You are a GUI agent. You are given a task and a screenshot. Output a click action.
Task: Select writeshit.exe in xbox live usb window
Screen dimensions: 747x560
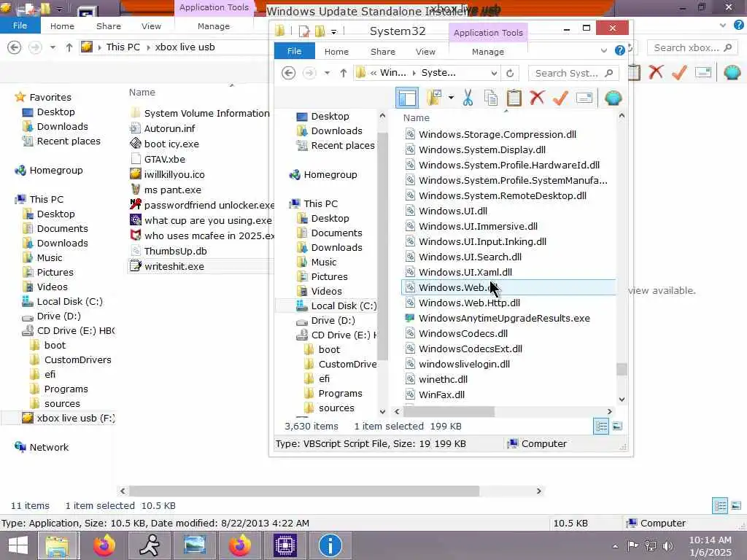(174, 266)
